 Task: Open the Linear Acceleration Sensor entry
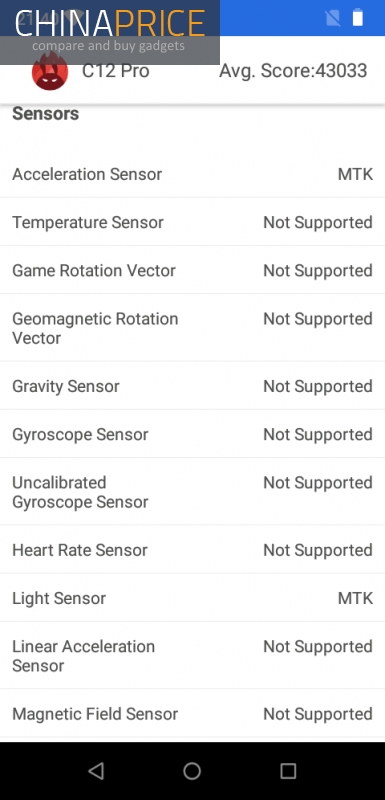tap(192, 655)
